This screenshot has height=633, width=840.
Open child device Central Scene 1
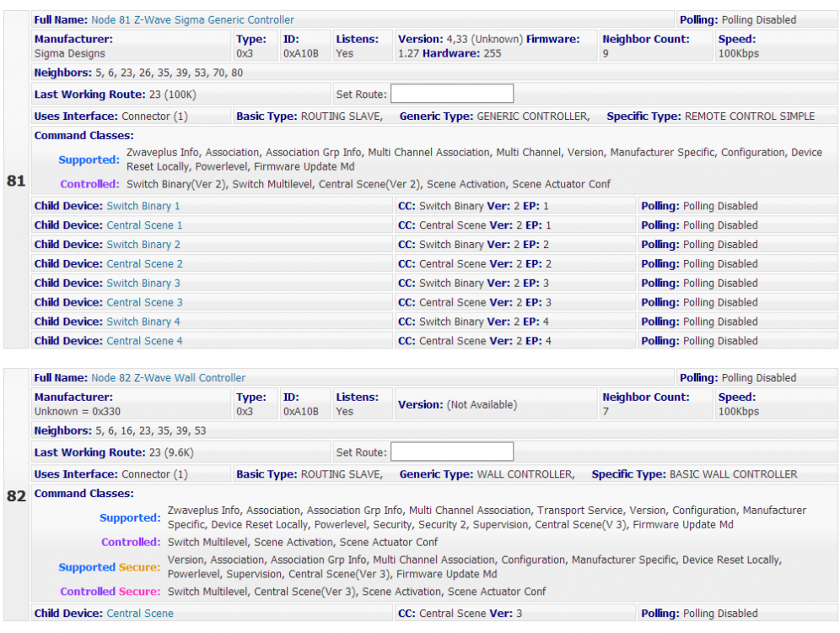click(144, 225)
